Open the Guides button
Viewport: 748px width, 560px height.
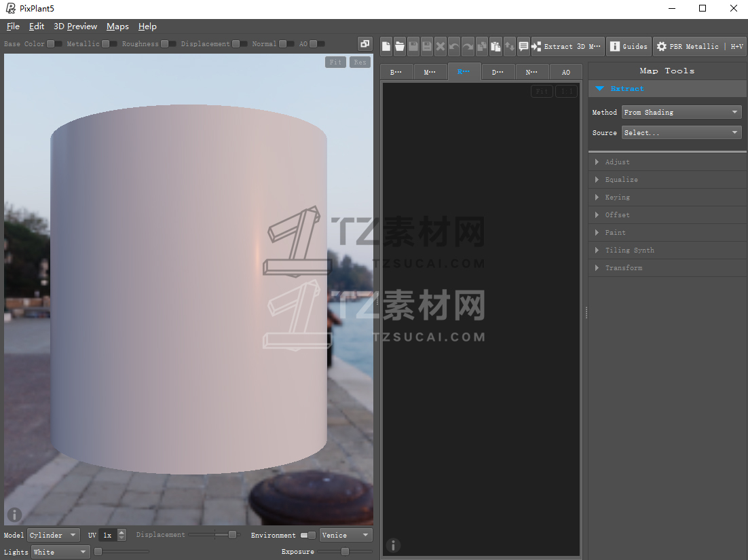[629, 46]
